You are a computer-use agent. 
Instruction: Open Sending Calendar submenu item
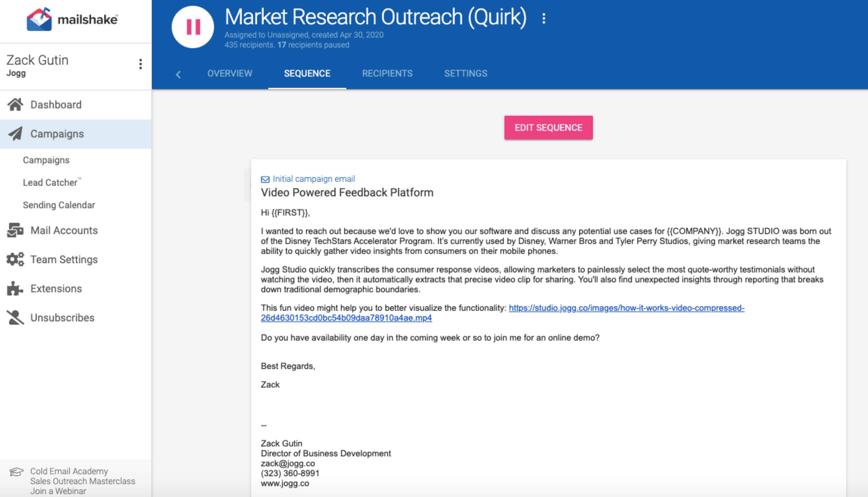pyautogui.click(x=59, y=205)
